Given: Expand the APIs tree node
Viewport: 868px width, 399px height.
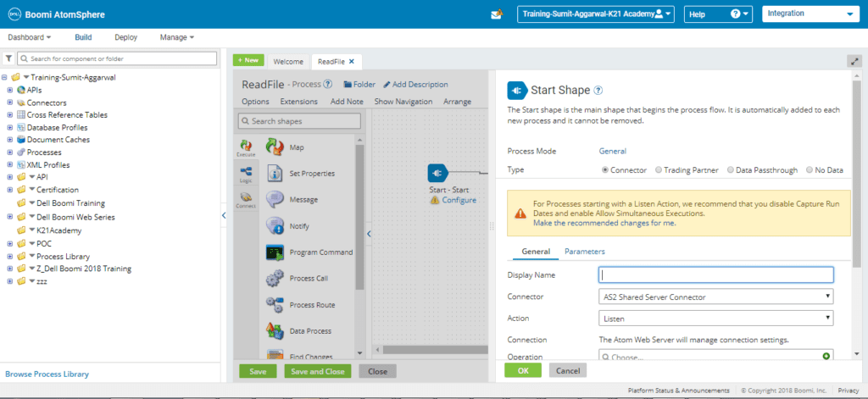Looking at the screenshot, I should [x=10, y=90].
